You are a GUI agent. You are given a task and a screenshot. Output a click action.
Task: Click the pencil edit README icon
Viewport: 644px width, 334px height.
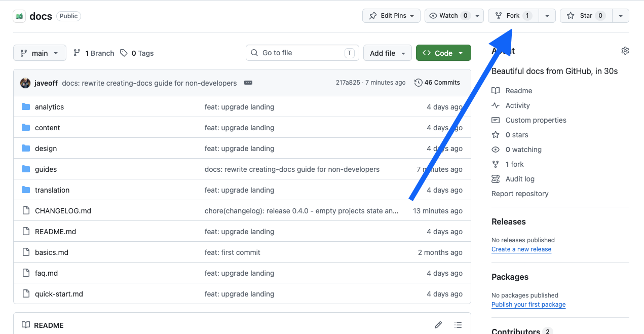point(438,325)
